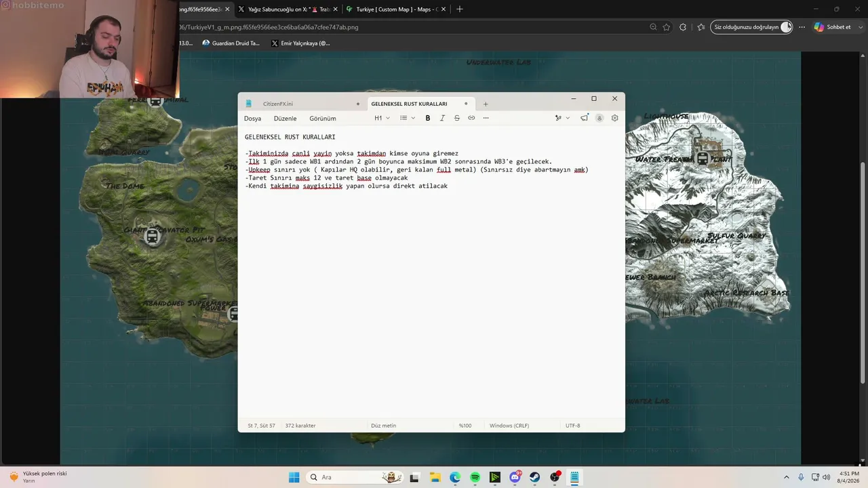Close the Yağız Sabuncuoğlu browser tab
Screen dimensions: 868x488
coord(336,9)
